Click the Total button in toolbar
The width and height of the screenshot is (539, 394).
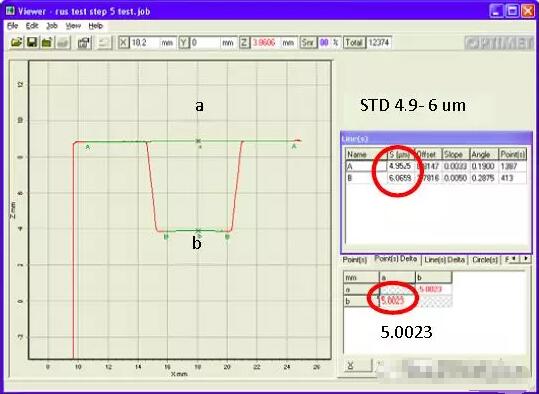(354, 43)
